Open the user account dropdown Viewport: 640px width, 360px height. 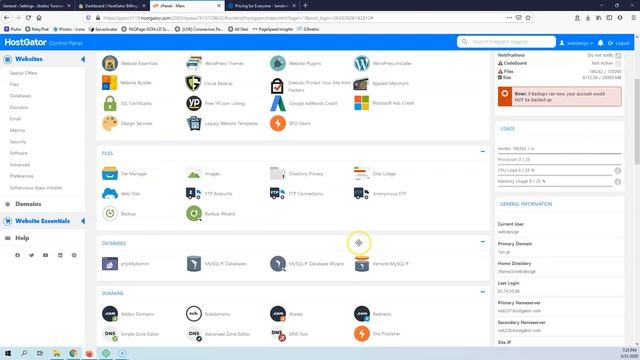pyautogui.click(x=576, y=43)
